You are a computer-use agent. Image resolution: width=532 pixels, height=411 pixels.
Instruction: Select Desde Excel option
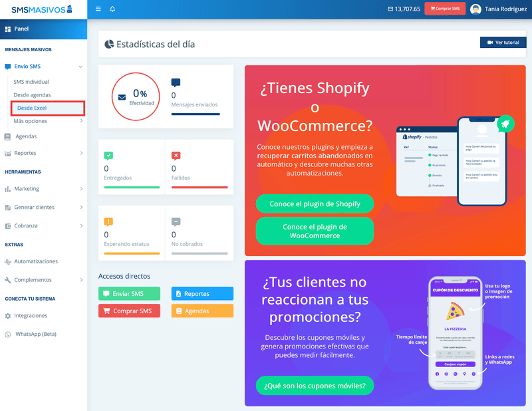point(47,108)
